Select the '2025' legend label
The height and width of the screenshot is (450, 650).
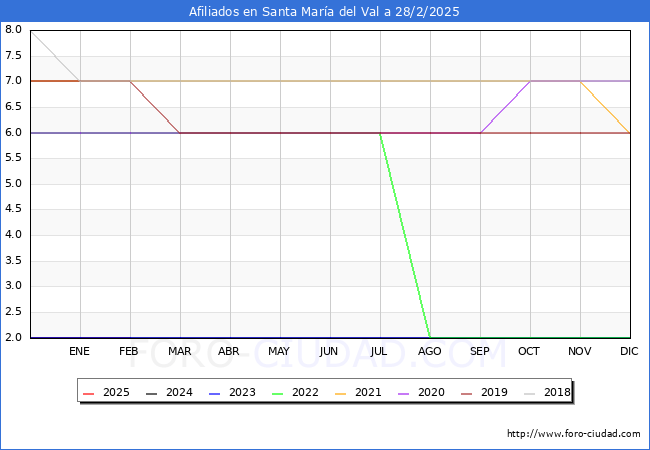[x=116, y=392]
